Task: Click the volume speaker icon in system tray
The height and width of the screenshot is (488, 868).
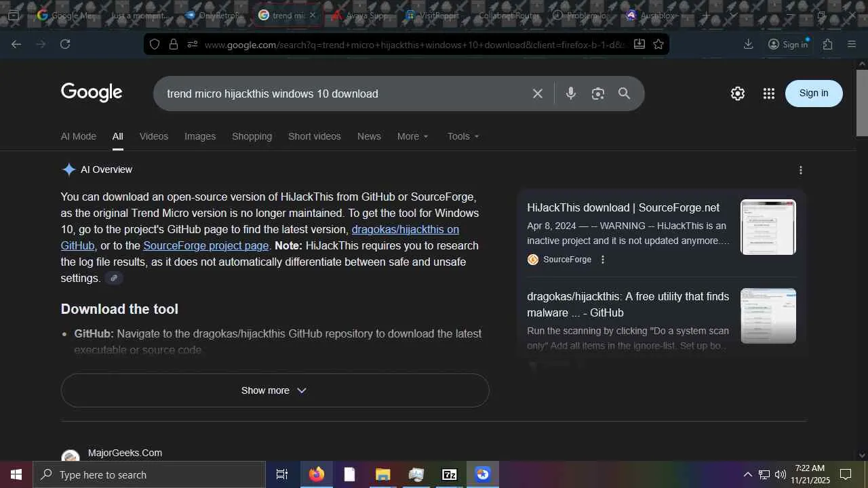Action: coord(781,474)
